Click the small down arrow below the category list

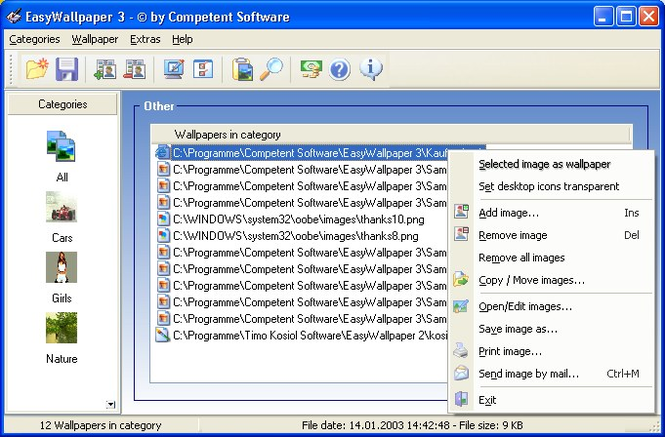coord(110,404)
